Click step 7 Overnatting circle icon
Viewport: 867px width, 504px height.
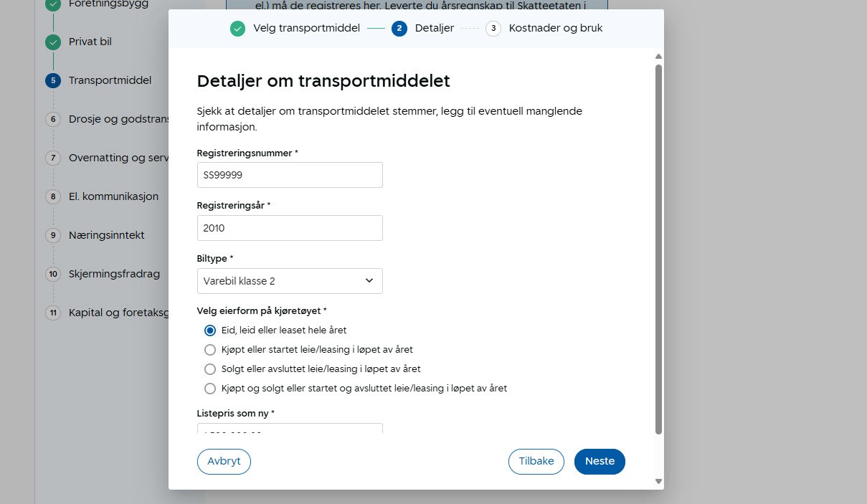point(53,158)
